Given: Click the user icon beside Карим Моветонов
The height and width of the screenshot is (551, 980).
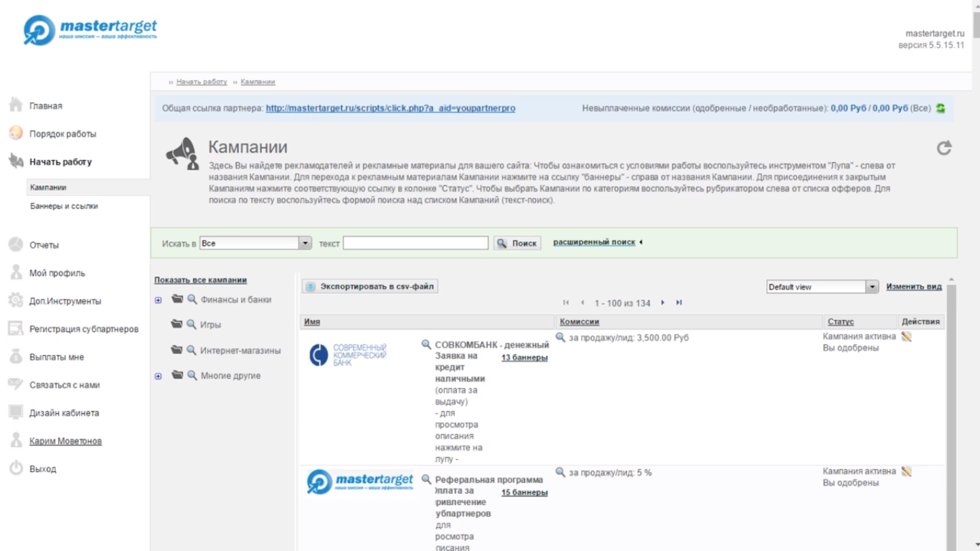Looking at the screenshot, I should point(16,441).
